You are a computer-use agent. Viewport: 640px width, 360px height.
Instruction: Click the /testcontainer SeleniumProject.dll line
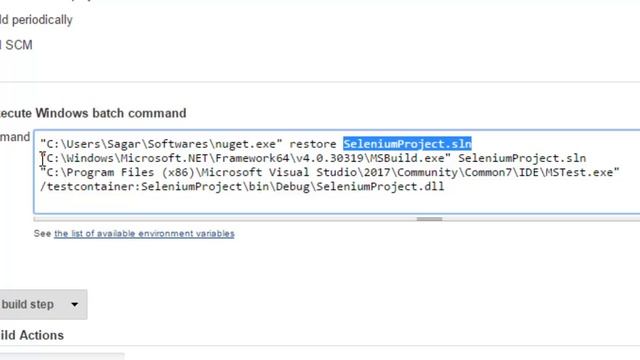click(242, 187)
